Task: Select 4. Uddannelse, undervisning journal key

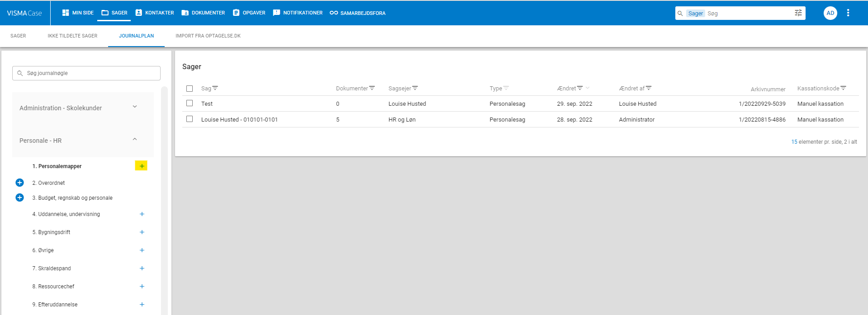Action: point(66,214)
